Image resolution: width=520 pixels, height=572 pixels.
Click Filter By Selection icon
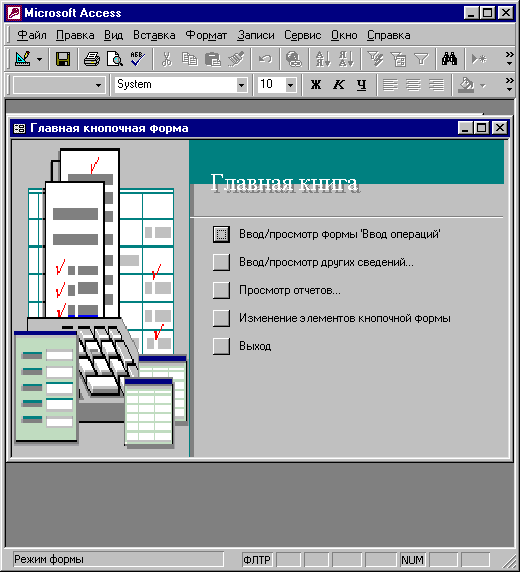point(375,59)
